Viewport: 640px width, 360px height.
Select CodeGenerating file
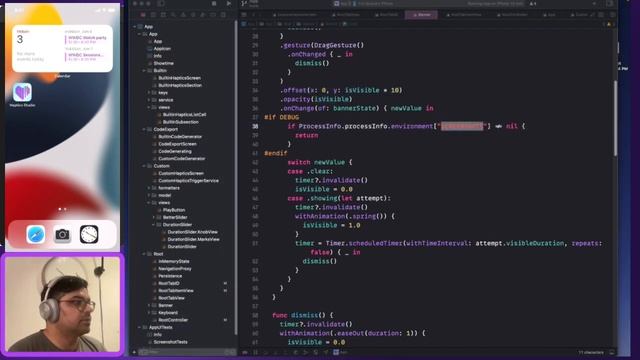(174, 151)
